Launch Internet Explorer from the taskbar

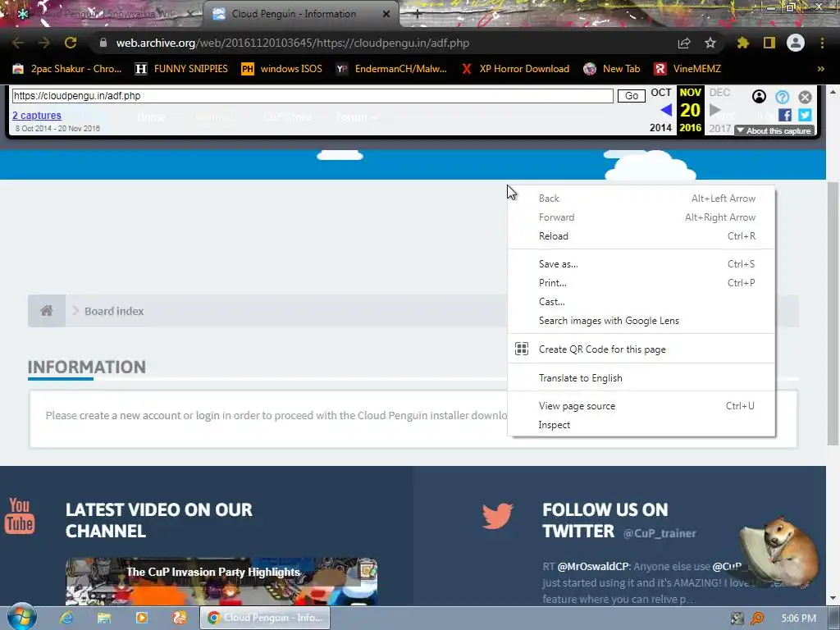[66, 618]
